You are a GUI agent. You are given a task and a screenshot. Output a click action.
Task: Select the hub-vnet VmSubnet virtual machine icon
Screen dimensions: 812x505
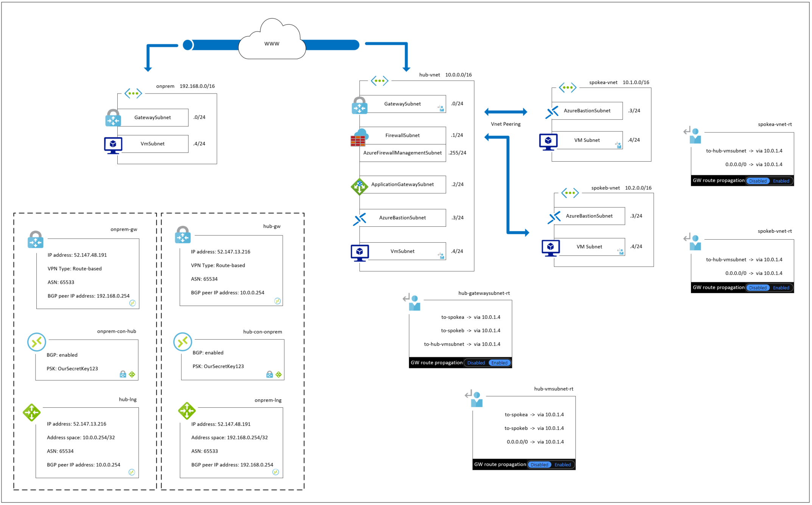coord(359,253)
